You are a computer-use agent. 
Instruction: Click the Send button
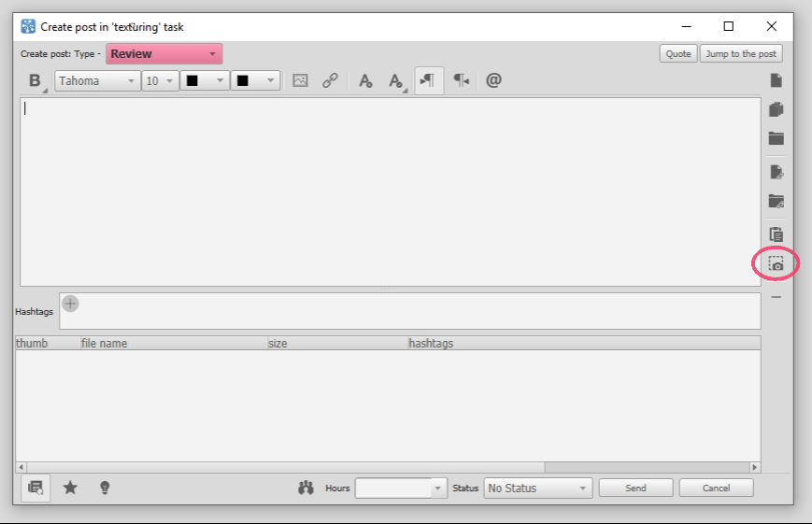tap(635, 488)
